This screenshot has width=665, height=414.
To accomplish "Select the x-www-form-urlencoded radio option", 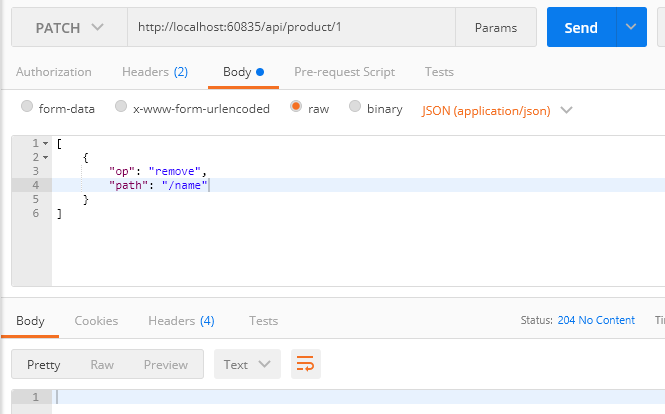I will pos(121,107).
